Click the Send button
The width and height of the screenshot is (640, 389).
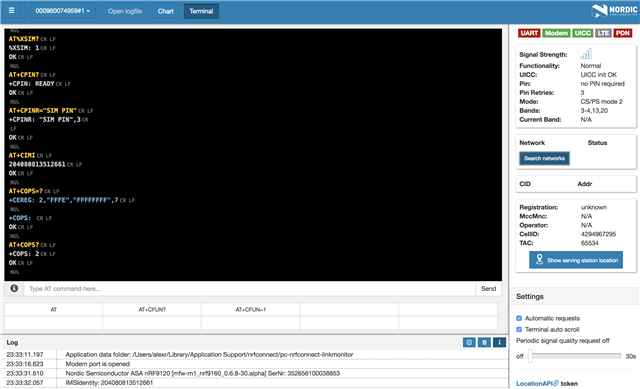pyautogui.click(x=488, y=289)
